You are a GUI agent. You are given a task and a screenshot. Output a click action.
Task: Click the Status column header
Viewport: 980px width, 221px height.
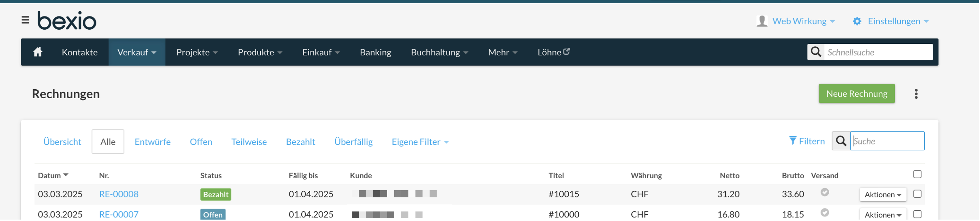(211, 176)
